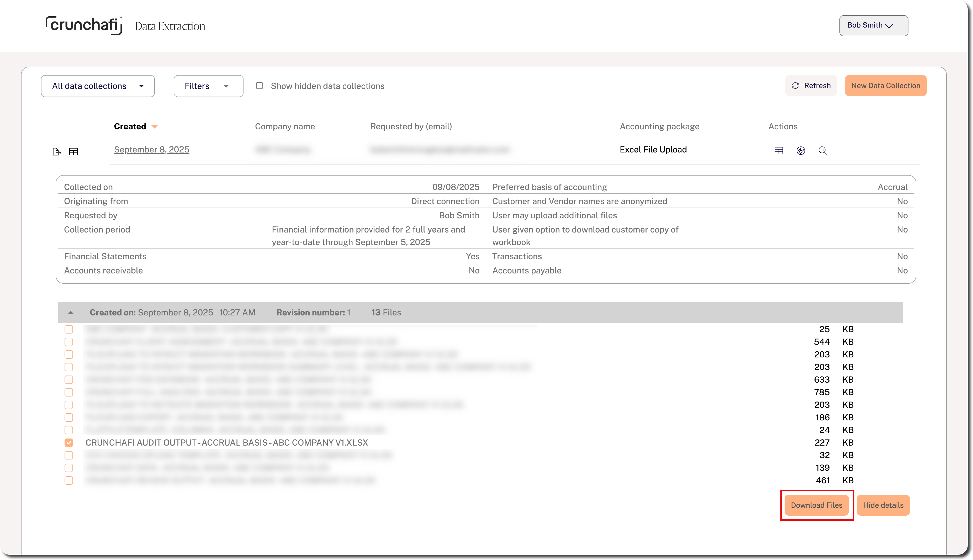This screenshot has width=973, height=560.
Task: Click the magnifier analysis icon under Actions
Action: 823,151
